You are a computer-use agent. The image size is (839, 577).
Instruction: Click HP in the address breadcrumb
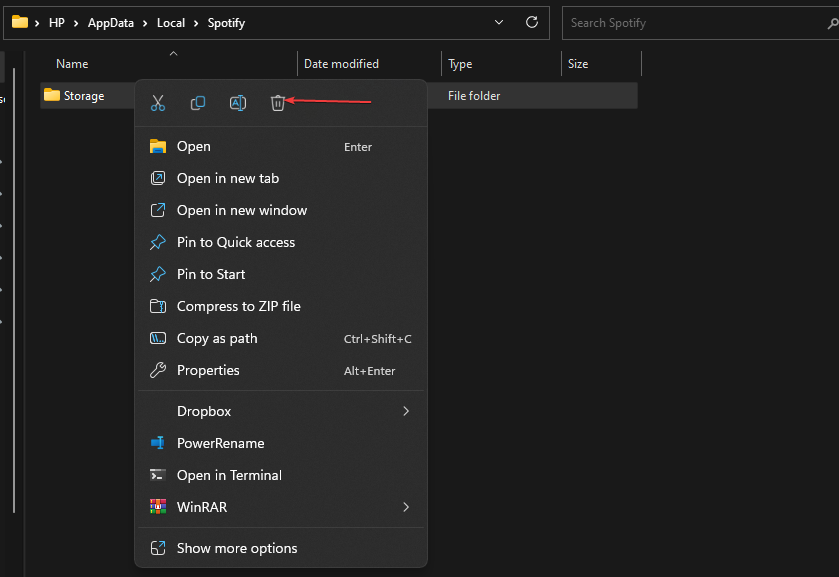pos(57,23)
